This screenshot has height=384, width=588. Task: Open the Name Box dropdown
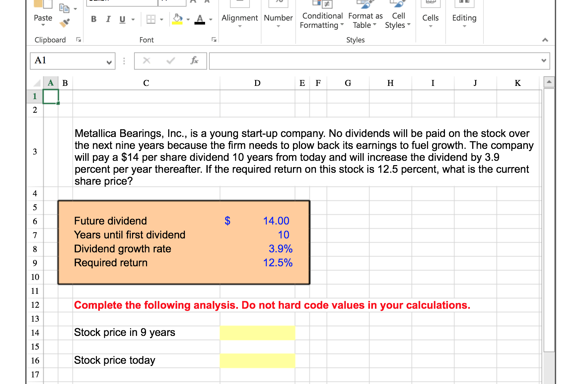[110, 62]
